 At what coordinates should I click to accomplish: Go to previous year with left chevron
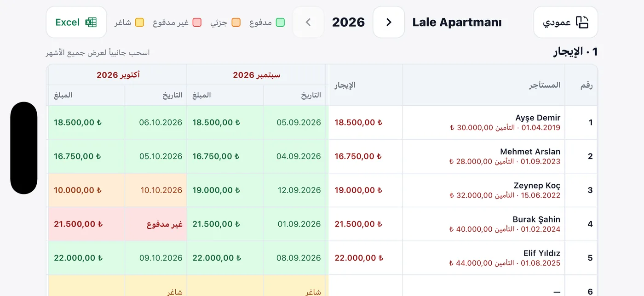pos(308,22)
